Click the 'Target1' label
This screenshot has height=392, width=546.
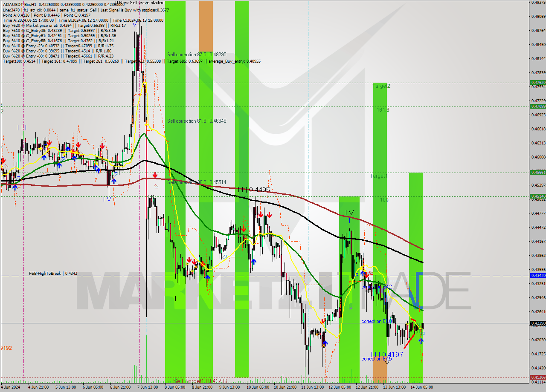[378, 176]
